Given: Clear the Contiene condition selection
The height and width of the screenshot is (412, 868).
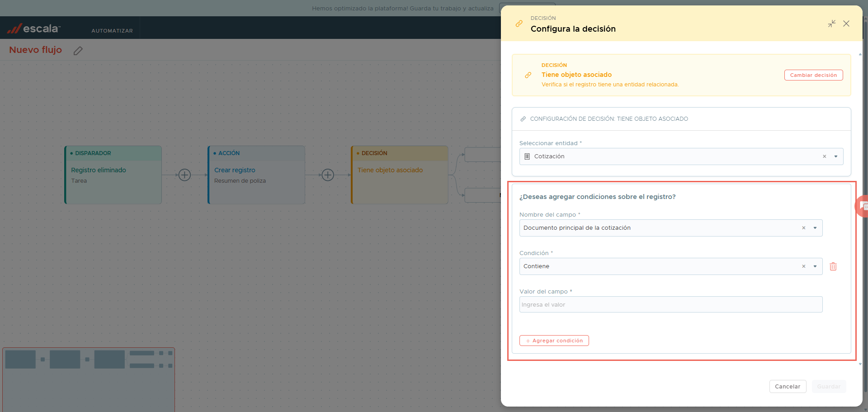Looking at the screenshot, I should (x=804, y=266).
